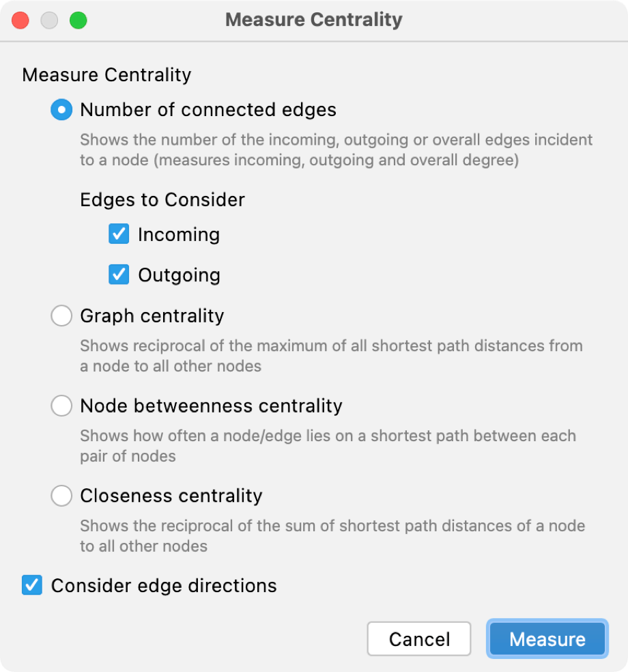Close the Measure Centrality dialog
The image size is (628, 672).
[x=20, y=20]
